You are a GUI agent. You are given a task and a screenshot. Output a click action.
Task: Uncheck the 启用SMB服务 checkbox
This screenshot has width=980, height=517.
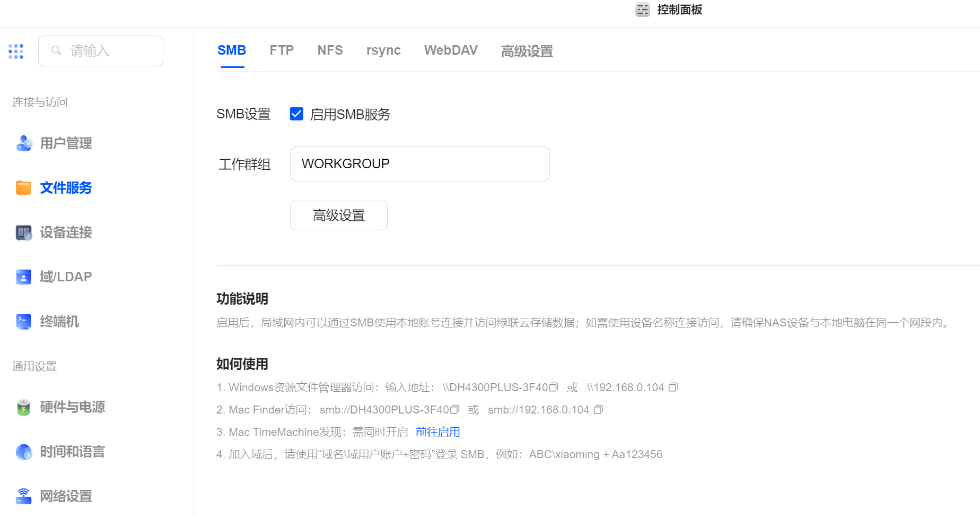pyautogui.click(x=296, y=114)
